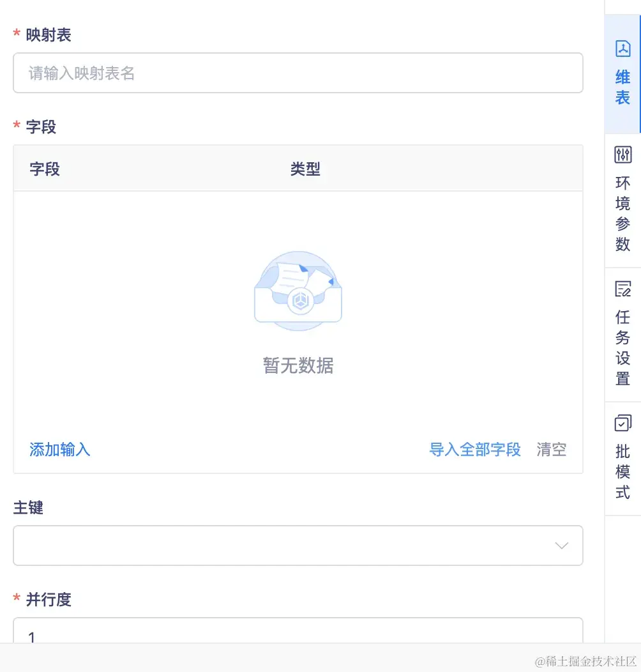Click the 添加输入 link

(59, 450)
